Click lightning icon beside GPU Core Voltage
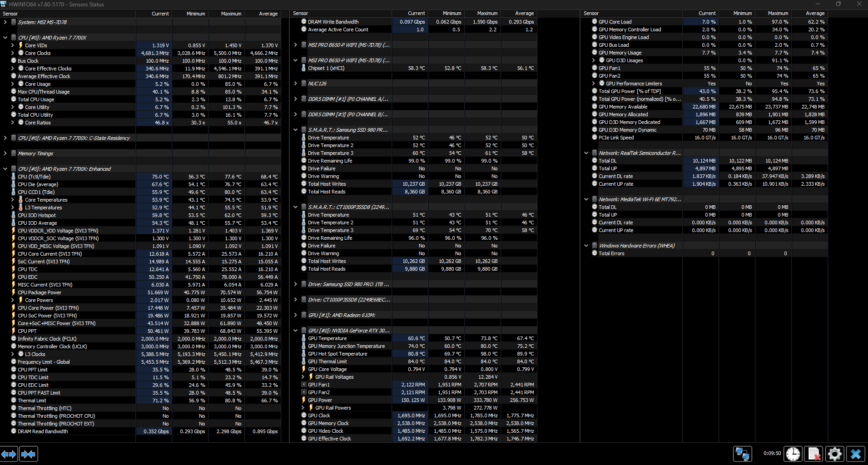868x465 pixels. coord(304,369)
